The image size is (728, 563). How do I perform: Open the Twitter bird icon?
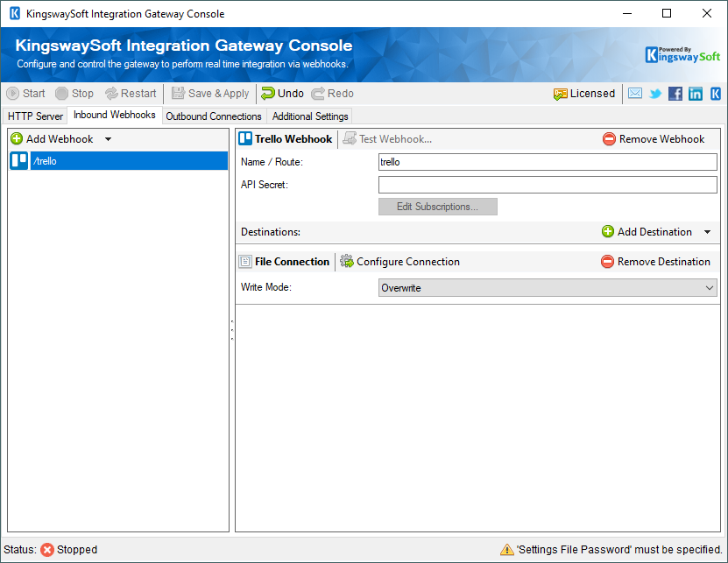coord(655,94)
